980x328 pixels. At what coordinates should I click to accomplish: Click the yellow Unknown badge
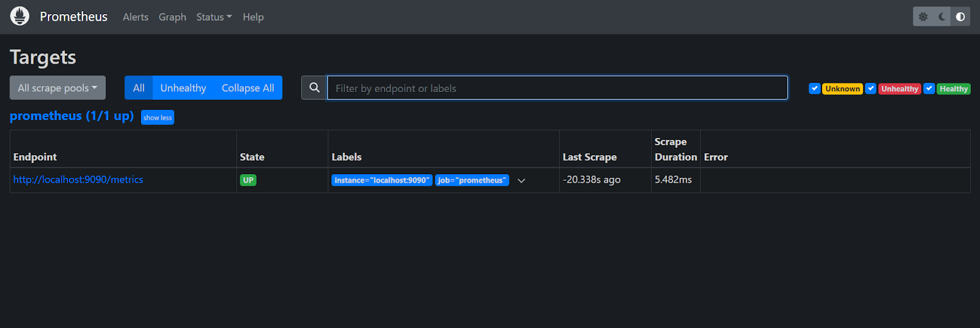tap(842, 89)
